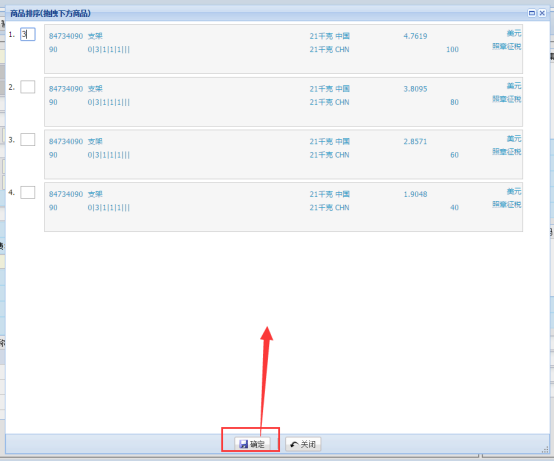Focus the order input box for item 4

(28, 193)
